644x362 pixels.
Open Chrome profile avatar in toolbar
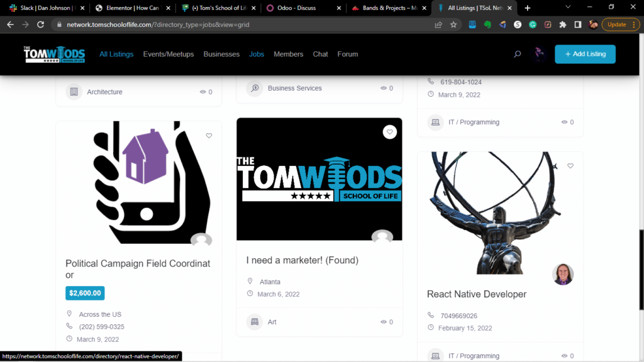click(593, 25)
